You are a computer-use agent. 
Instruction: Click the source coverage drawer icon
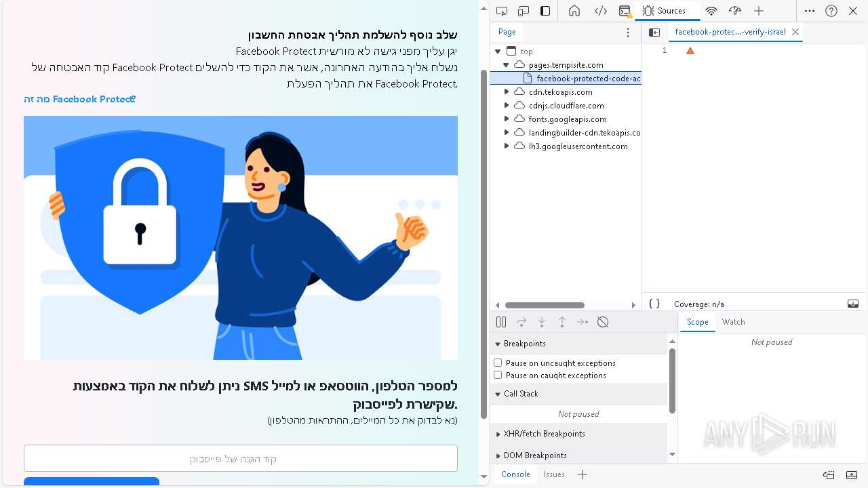(853, 304)
